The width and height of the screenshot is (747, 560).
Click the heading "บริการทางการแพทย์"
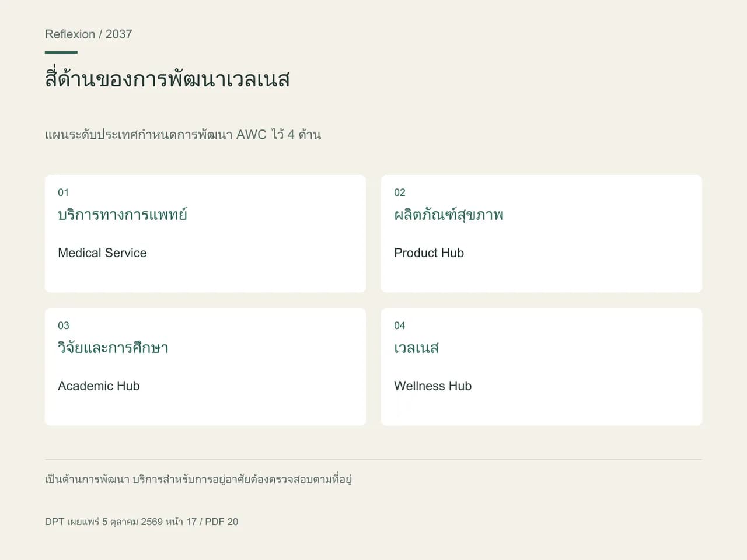[123, 215]
